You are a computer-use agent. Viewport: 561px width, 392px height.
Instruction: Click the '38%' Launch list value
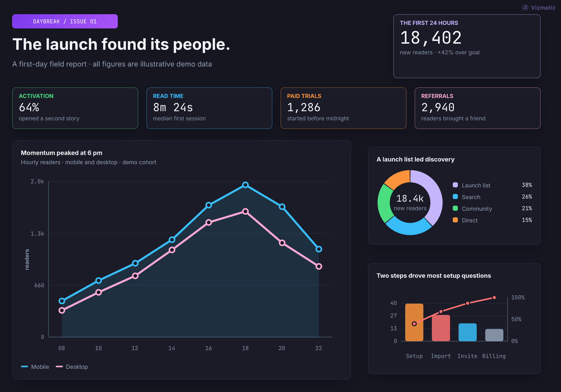pos(527,185)
